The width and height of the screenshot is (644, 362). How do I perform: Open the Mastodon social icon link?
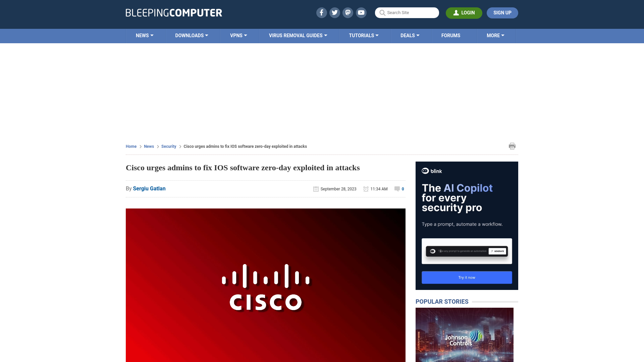click(348, 12)
